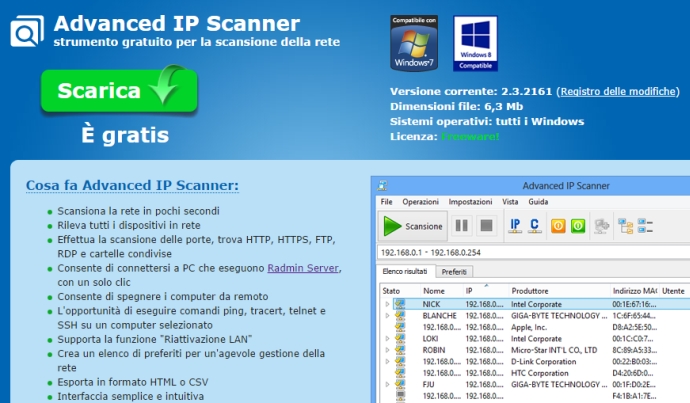Click the Windows 8 Compatible badge
690x403 pixels.
[x=475, y=43]
